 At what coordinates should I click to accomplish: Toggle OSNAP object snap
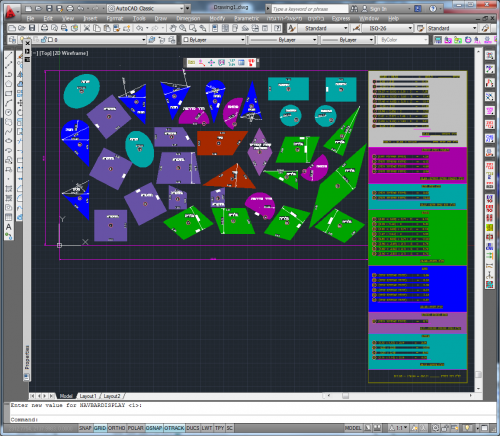coord(154,428)
